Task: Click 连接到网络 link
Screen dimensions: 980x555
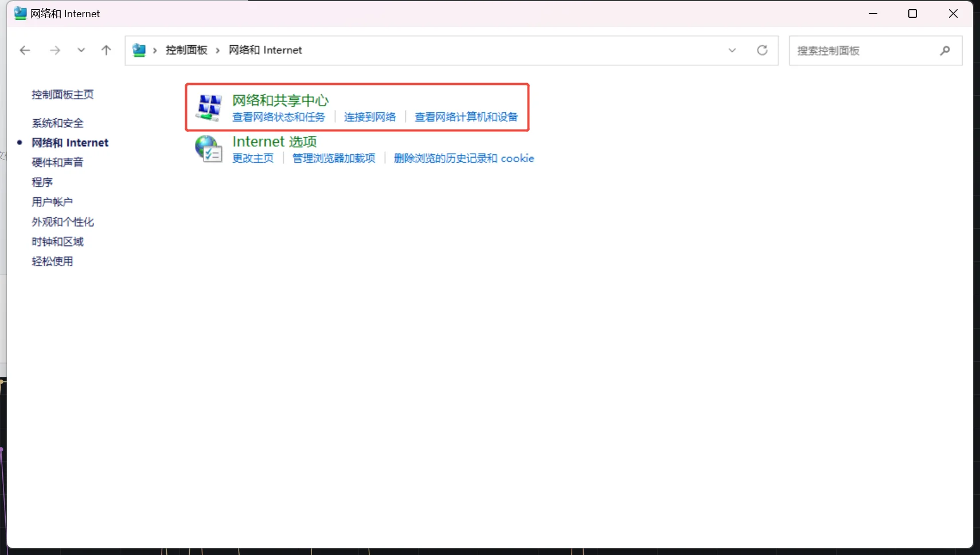Action: pyautogui.click(x=370, y=117)
